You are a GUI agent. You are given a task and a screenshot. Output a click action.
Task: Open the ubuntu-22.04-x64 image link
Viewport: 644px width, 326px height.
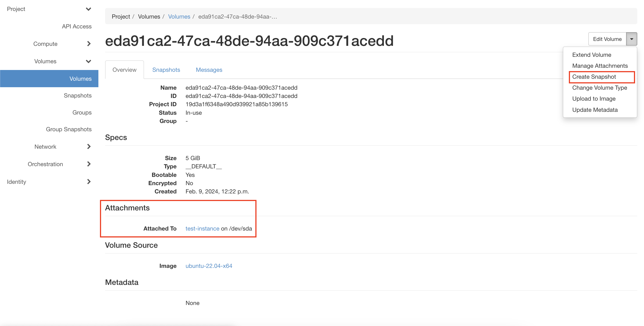[209, 266]
